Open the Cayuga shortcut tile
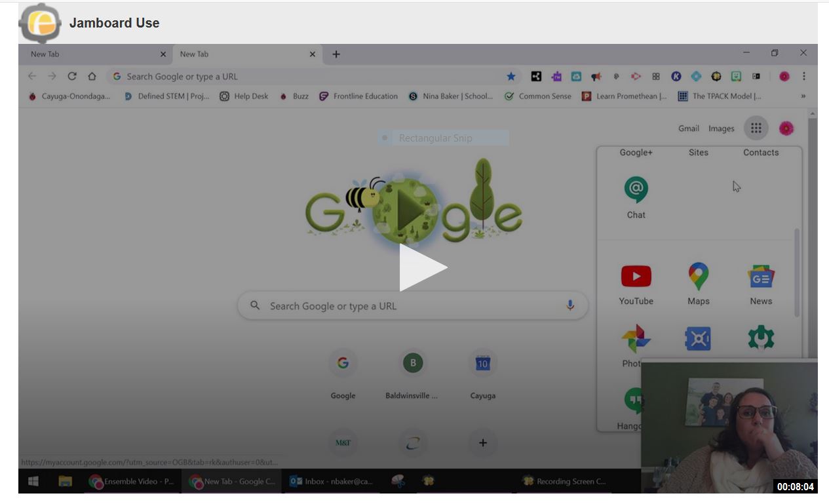 482,375
